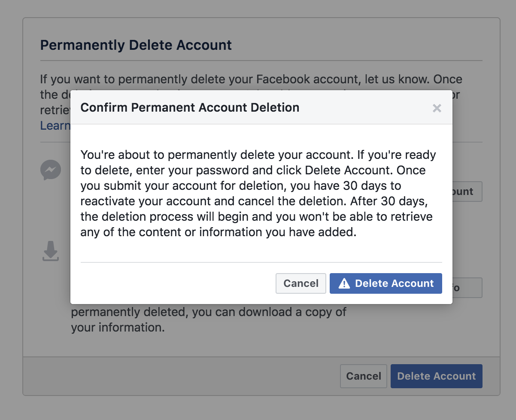Image resolution: width=516 pixels, height=420 pixels.
Task: Click the gray footer bar of settings panel
Action: coord(180,376)
